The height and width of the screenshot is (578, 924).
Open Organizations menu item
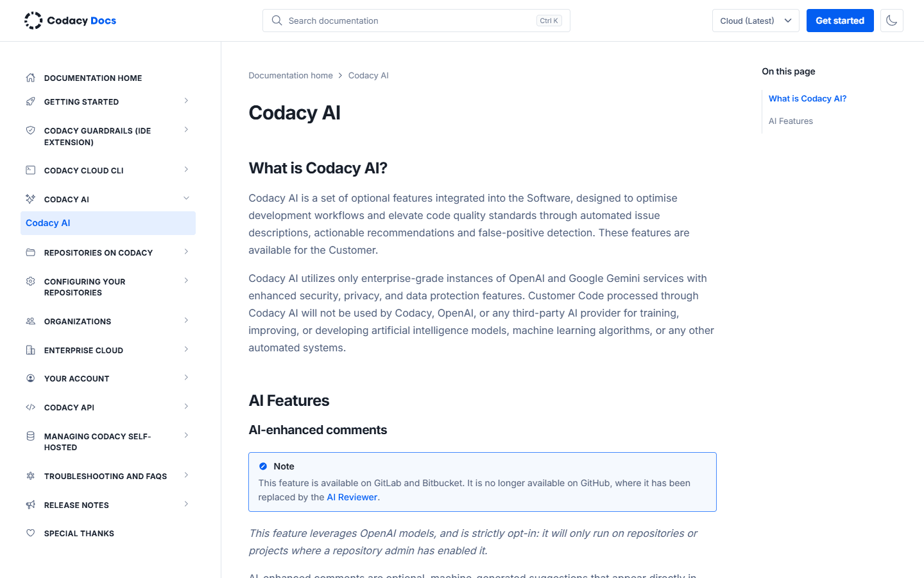coord(78,322)
